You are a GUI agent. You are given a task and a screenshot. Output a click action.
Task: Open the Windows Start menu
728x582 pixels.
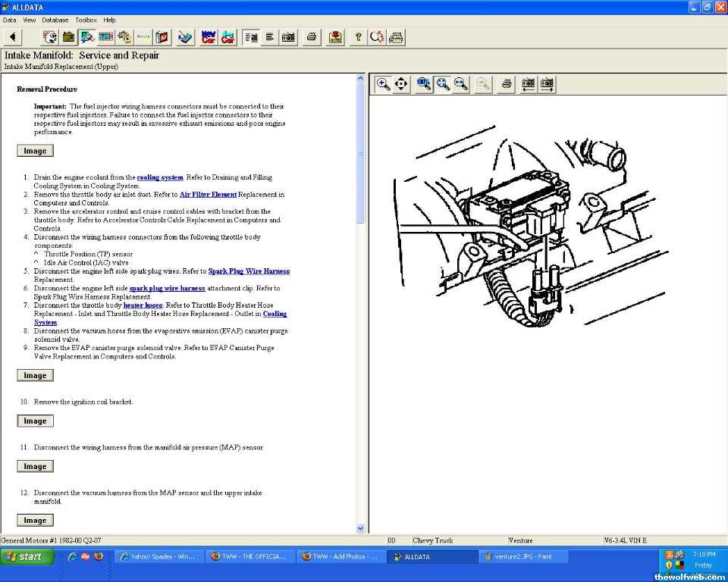[27, 557]
